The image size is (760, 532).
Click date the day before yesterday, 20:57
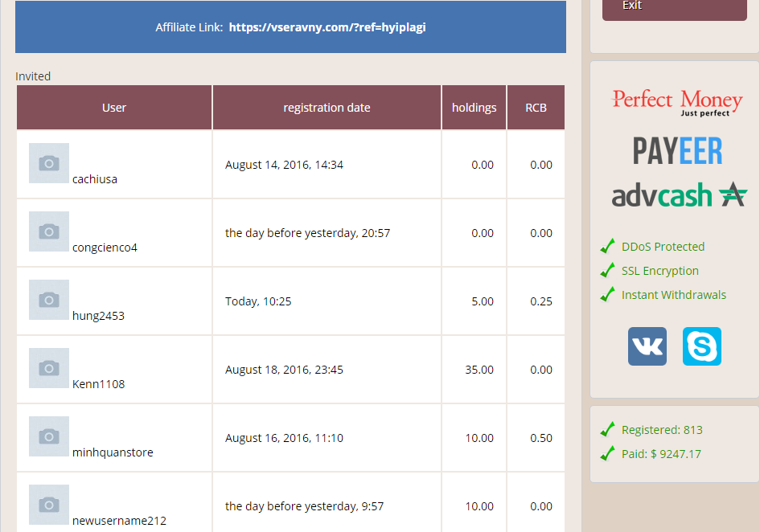(x=307, y=233)
